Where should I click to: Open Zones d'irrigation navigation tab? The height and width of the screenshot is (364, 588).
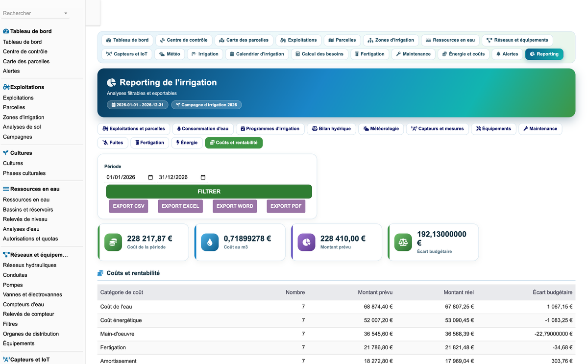[x=391, y=40]
